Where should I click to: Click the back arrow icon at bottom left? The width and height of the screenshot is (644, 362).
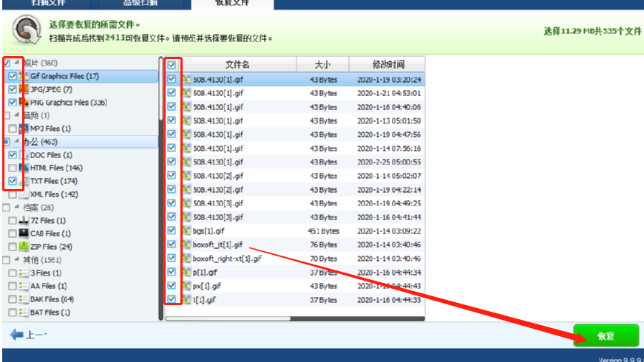click(16, 335)
